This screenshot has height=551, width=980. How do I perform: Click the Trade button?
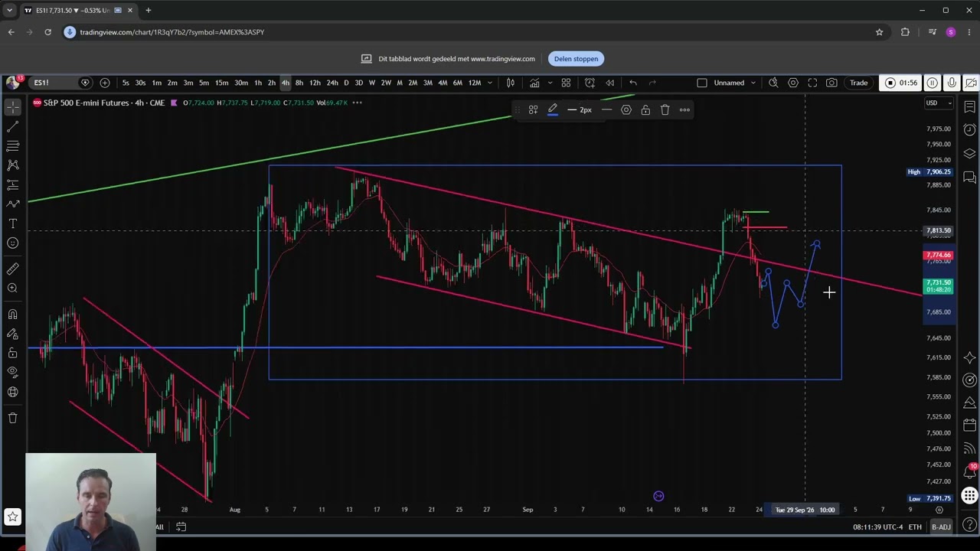(x=858, y=83)
